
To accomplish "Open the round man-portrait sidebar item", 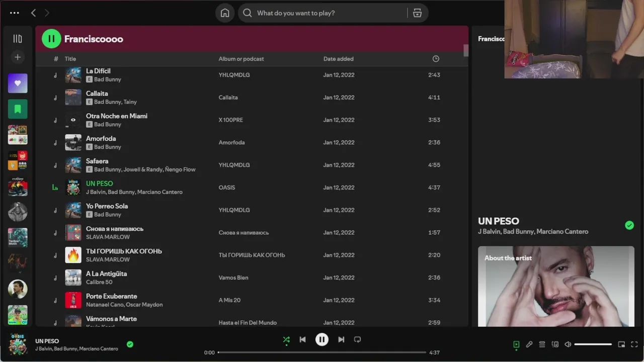I will click(18, 289).
